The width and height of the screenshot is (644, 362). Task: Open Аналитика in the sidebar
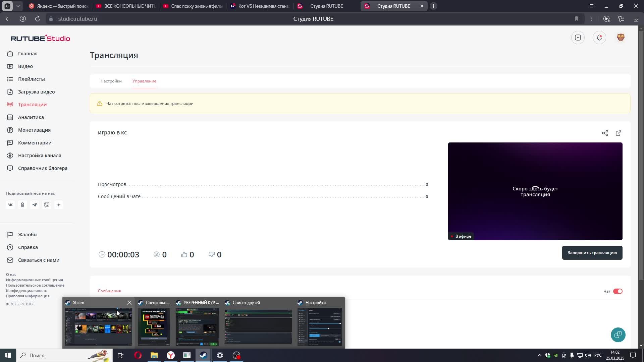pos(31,117)
